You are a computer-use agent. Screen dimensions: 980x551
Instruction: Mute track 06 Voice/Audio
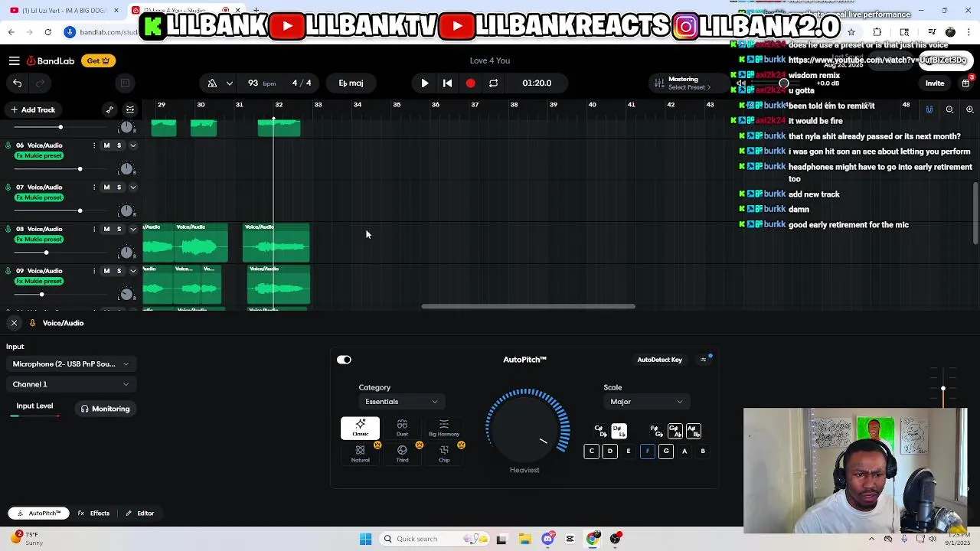click(x=106, y=145)
